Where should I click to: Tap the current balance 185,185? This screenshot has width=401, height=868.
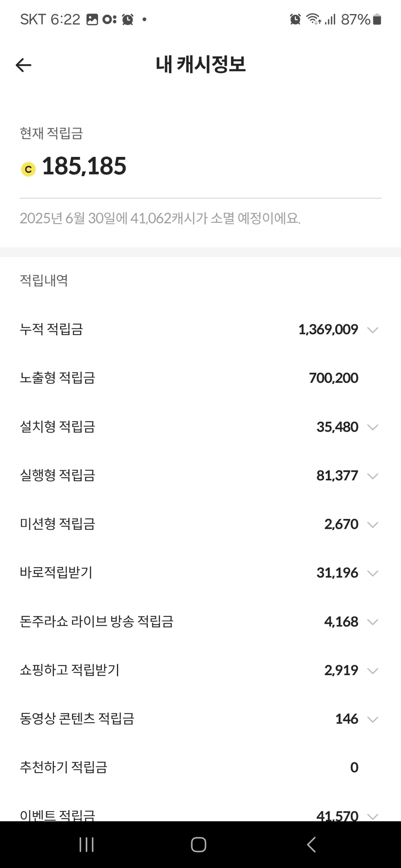[84, 167]
